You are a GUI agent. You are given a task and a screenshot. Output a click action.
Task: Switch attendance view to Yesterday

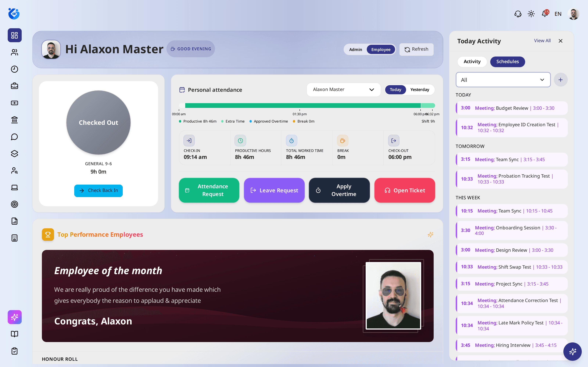pyautogui.click(x=420, y=90)
